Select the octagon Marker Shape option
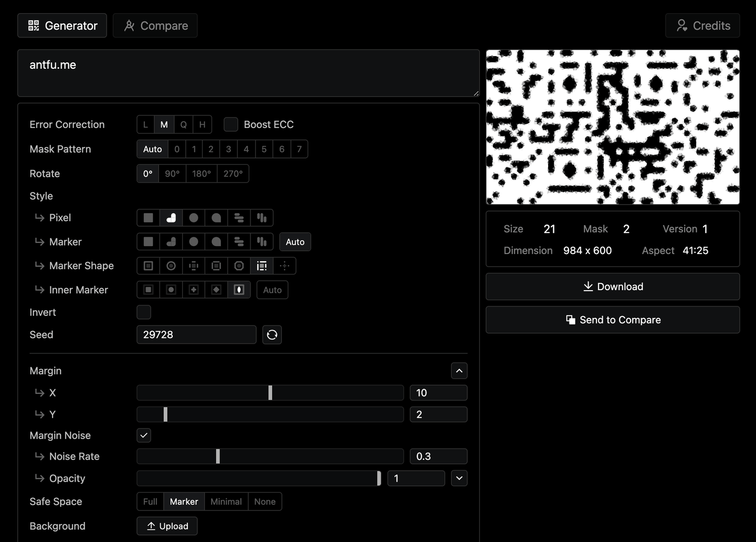The image size is (756, 542). [x=239, y=266]
